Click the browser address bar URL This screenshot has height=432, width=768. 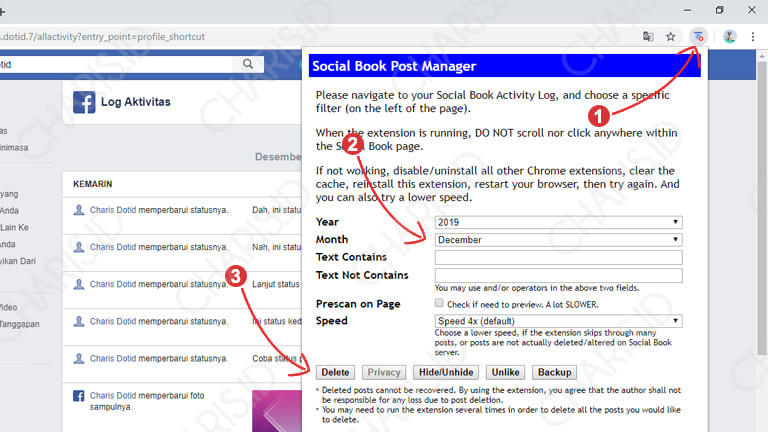pos(102,37)
